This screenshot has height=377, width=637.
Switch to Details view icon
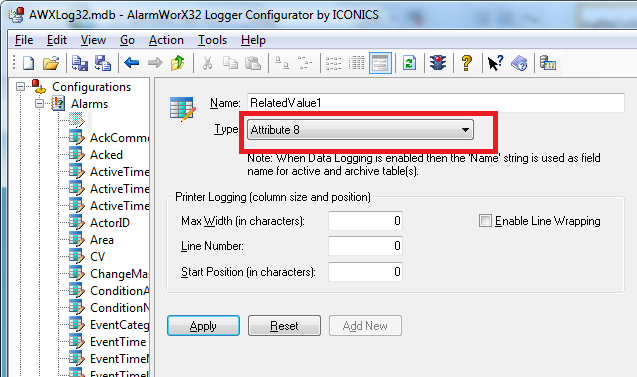[x=357, y=63]
